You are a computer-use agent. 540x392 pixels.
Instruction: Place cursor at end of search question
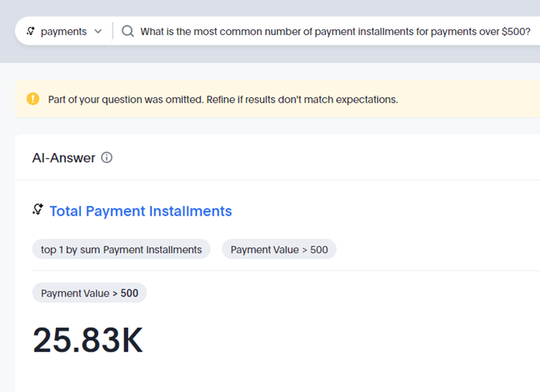click(530, 31)
